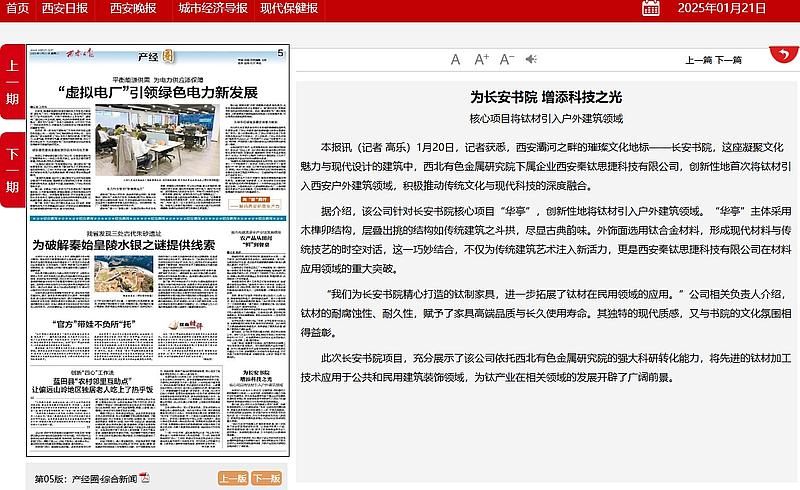The image size is (800, 490).
Task: Go to previous page 上一版
Action: click(233, 478)
